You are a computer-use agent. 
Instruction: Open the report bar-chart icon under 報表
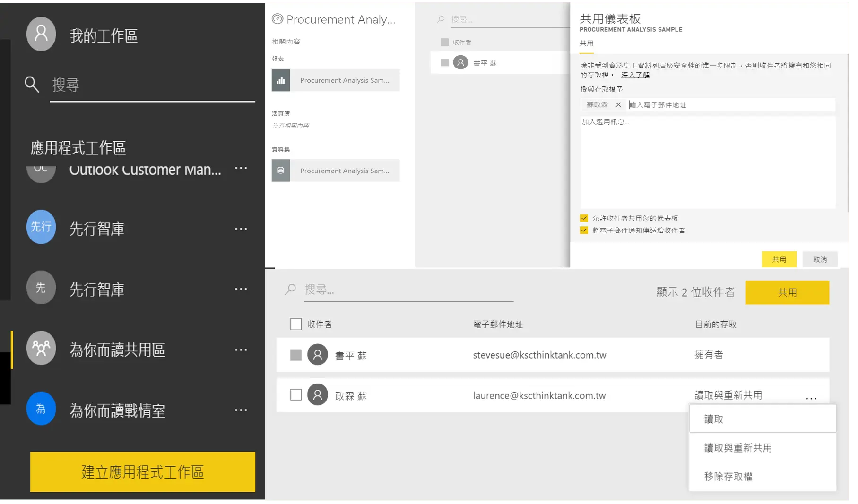tap(281, 80)
